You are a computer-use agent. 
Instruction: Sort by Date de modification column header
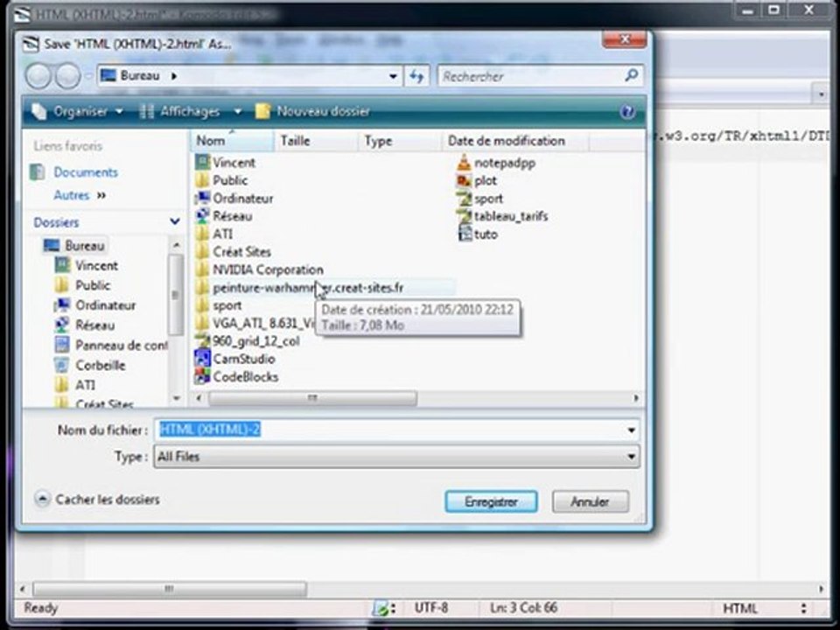(515, 140)
